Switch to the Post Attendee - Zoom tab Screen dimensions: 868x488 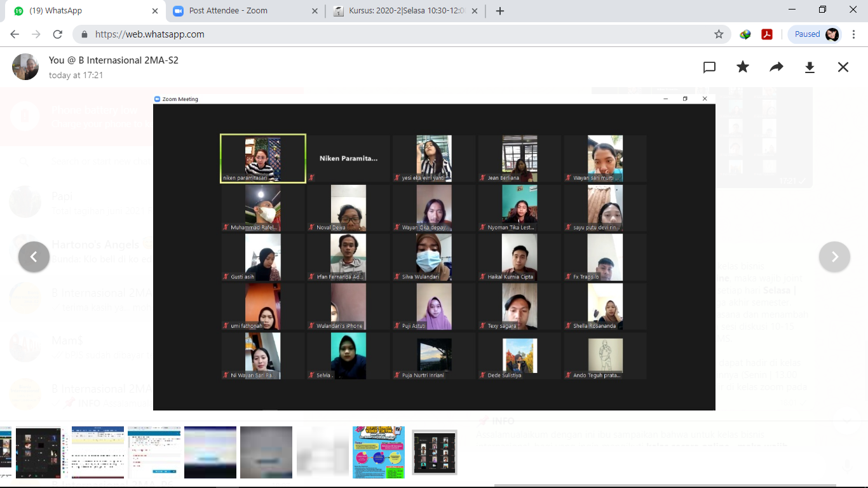pyautogui.click(x=245, y=11)
